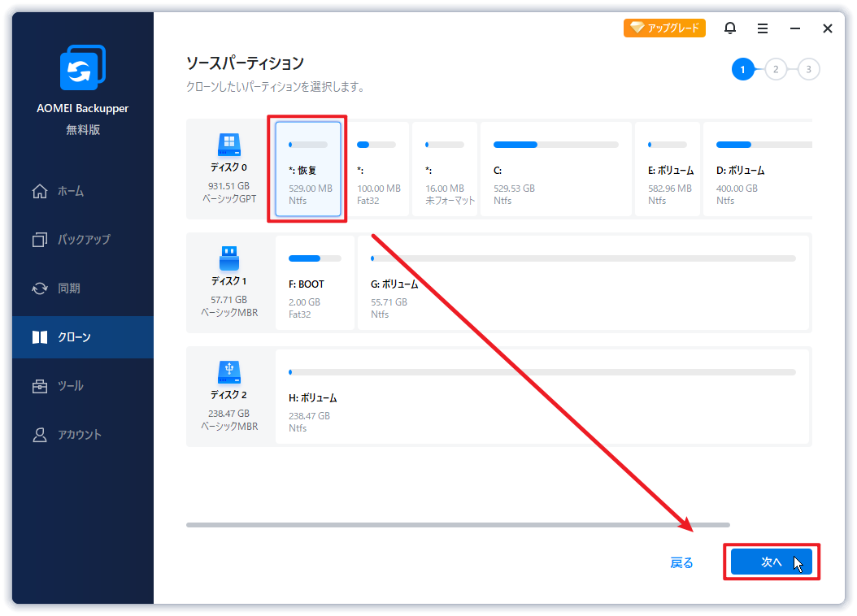This screenshot has height=616, width=857.
Task: Open notifications bell icon
Action: (729, 28)
